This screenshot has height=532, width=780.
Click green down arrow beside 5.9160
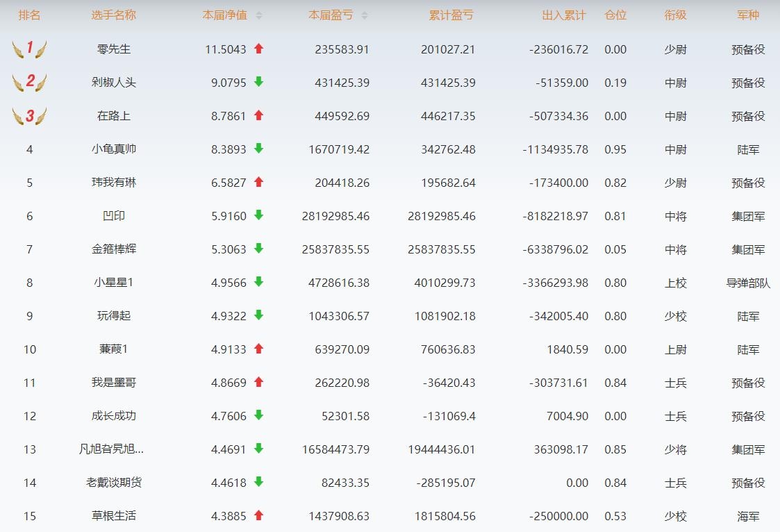(259, 215)
